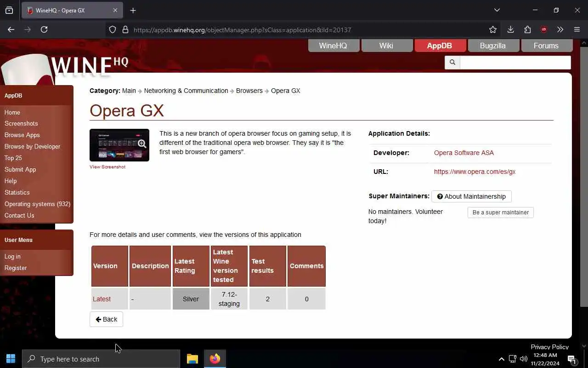Follow Main category breadcrumb
588x368 pixels.
coord(129,91)
